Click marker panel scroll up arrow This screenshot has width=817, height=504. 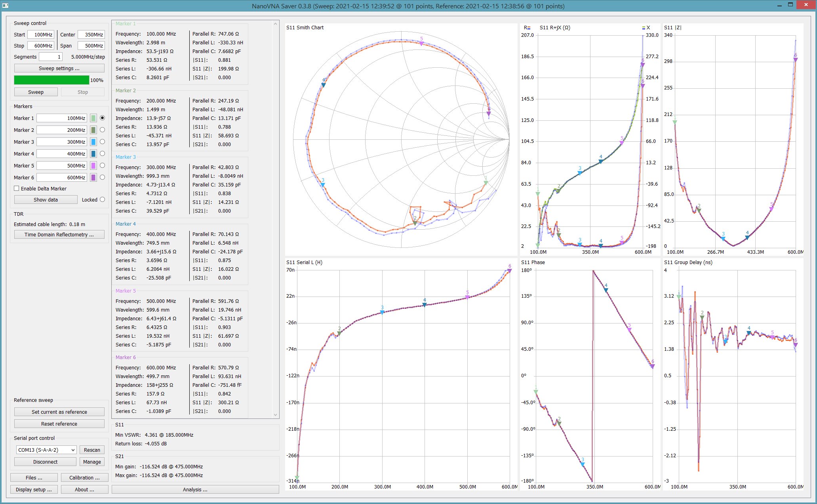point(276,24)
